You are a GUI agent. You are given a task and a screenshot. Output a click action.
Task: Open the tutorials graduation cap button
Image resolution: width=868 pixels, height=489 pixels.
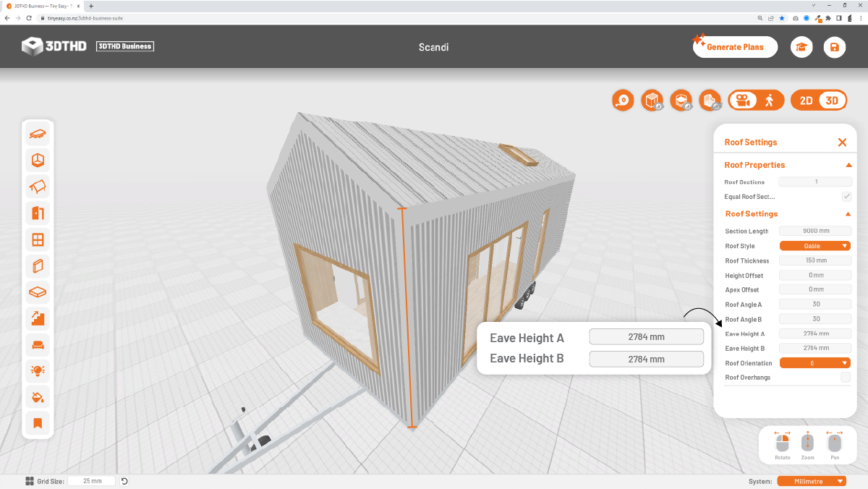(801, 47)
